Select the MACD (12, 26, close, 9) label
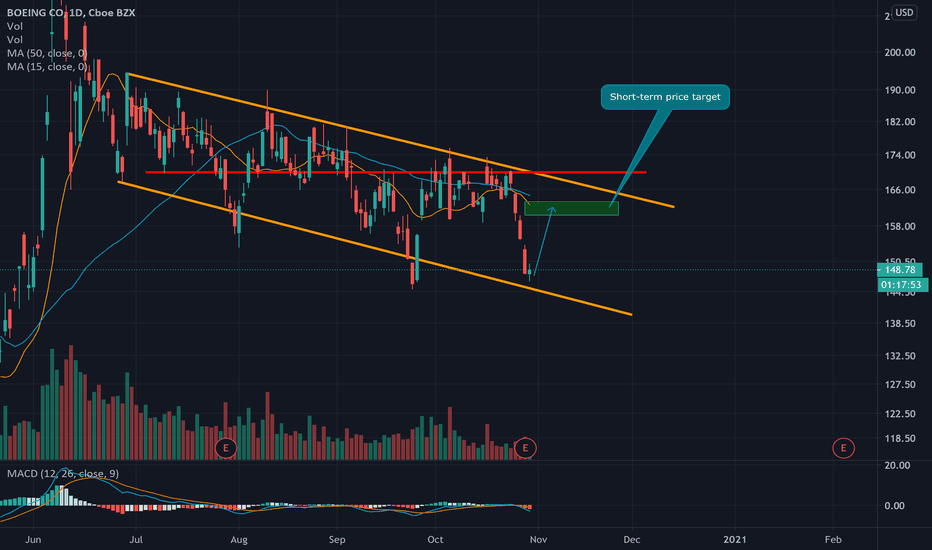 point(62,474)
